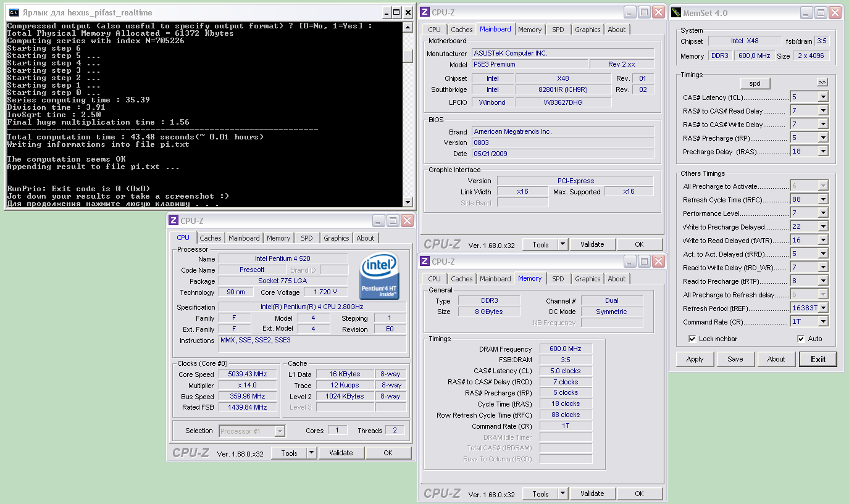The height and width of the screenshot is (504, 849).
Task: Click BIOS Date 05/21/2009 field
Action: pos(563,154)
